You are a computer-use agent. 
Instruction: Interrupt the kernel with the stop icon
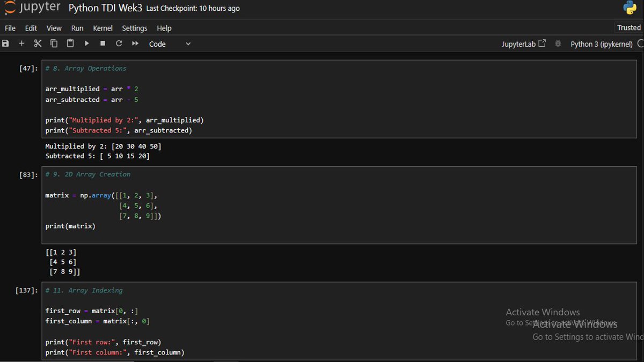[103, 44]
